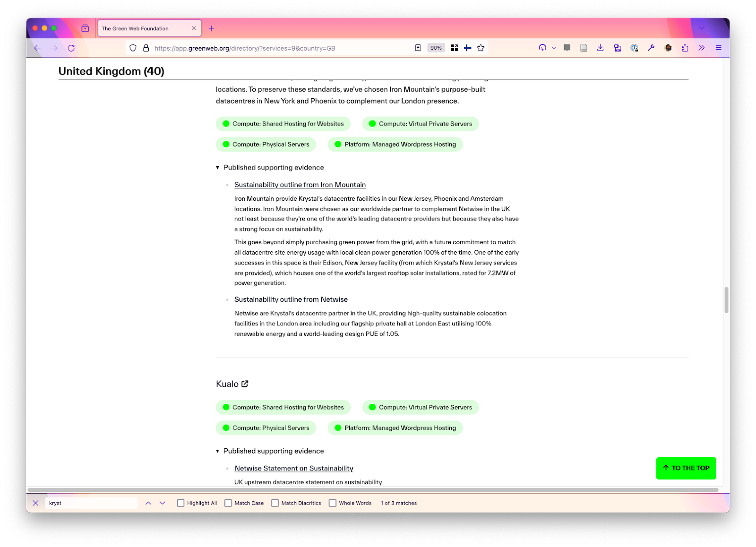Click the vertical page scrollbar thumb
The height and width of the screenshot is (547, 756).
tap(726, 300)
